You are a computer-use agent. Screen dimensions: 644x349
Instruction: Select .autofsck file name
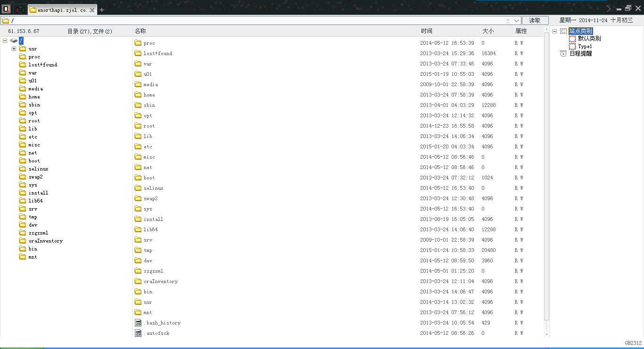pos(157,333)
